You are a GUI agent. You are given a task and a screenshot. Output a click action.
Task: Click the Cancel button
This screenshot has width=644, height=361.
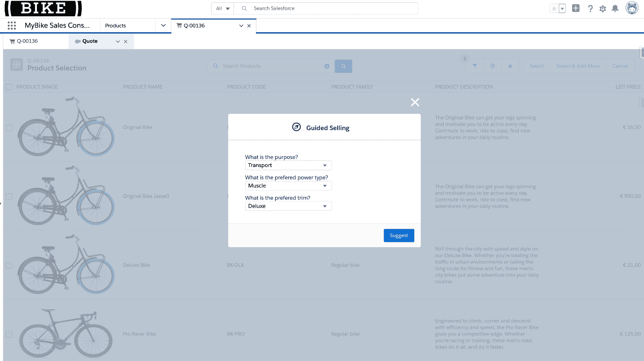coord(620,66)
